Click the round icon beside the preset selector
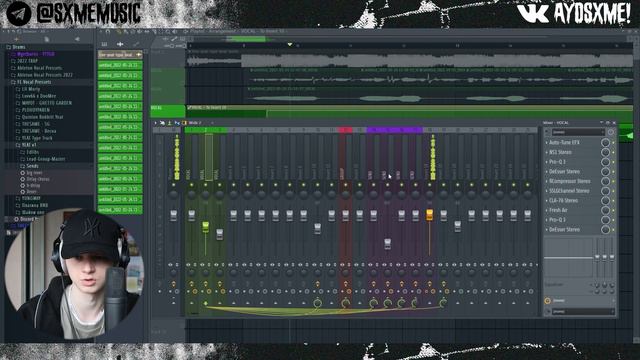This screenshot has height=360, width=640. tap(611, 132)
